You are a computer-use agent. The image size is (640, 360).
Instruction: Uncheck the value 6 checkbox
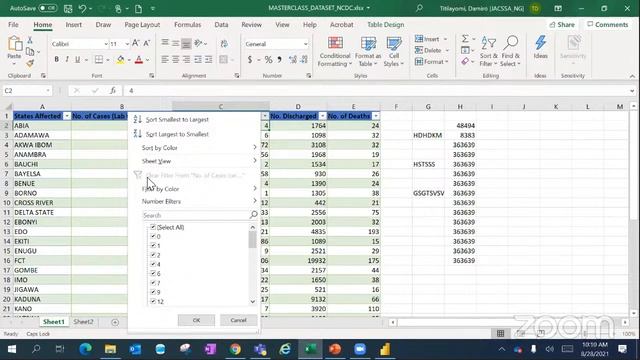coord(153,273)
